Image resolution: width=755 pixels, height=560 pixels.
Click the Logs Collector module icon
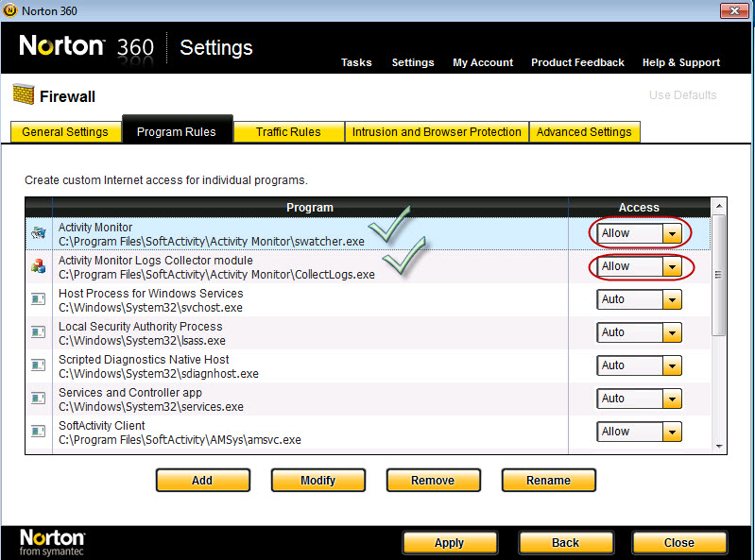pyautogui.click(x=39, y=266)
